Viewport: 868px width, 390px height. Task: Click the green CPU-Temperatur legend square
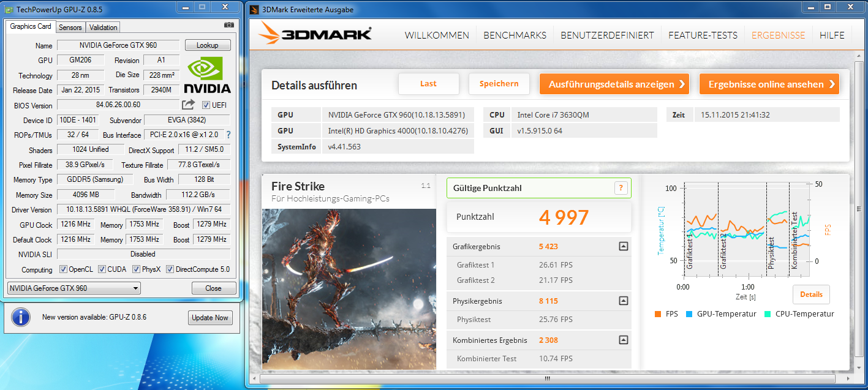tap(768, 314)
